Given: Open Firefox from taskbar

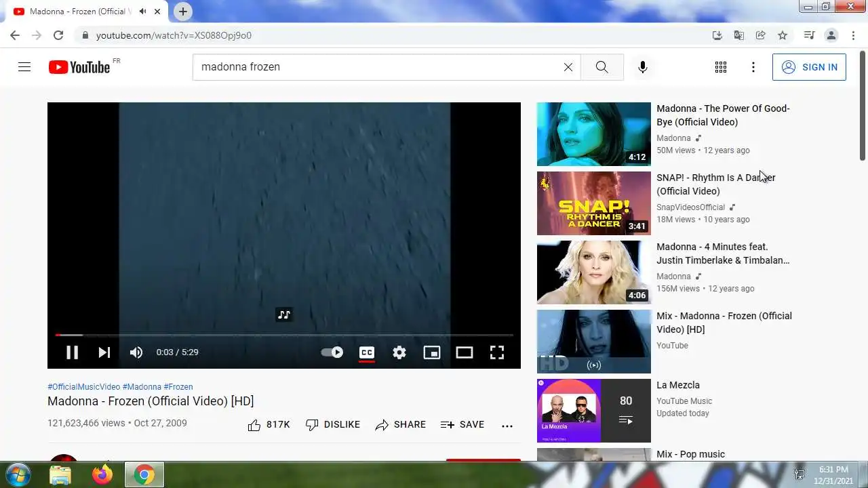Looking at the screenshot, I should click(x=102, y=475).
